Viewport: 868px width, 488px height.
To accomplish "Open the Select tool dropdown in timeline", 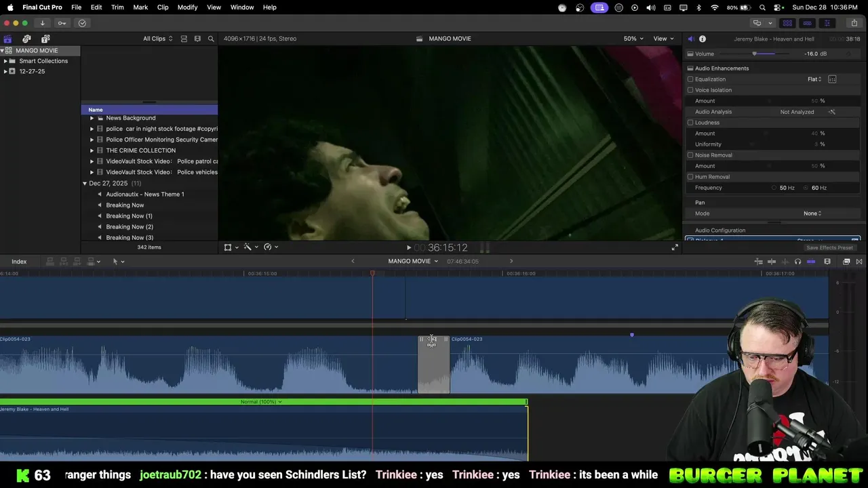I will [x=118, y=262].
